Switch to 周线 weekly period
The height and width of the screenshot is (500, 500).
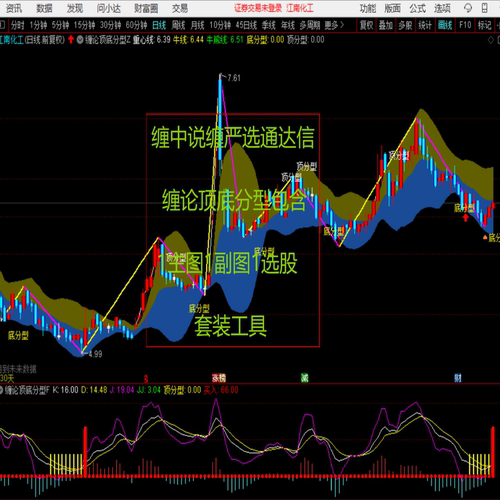(178, 25)
